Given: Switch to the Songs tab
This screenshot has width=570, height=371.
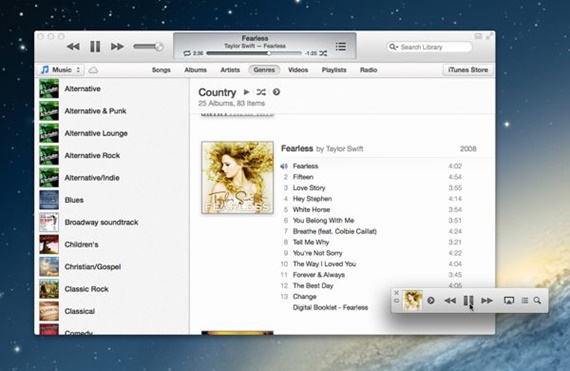Looking at the screenshot, I should tap(161, 70).
